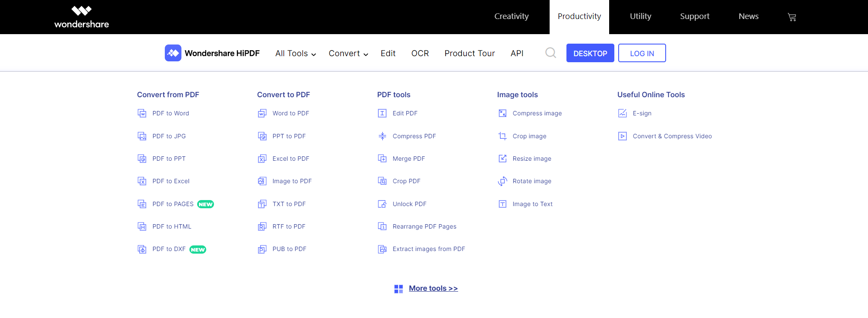868x318 pixels.
Task: Click the Rotate image icon
Action: 503,181
